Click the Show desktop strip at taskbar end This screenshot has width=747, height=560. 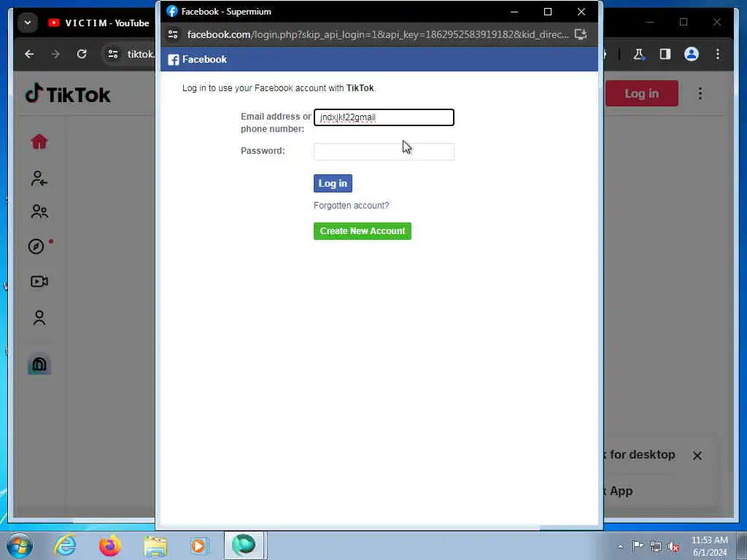pyautogui.click(x=742, y=546)
